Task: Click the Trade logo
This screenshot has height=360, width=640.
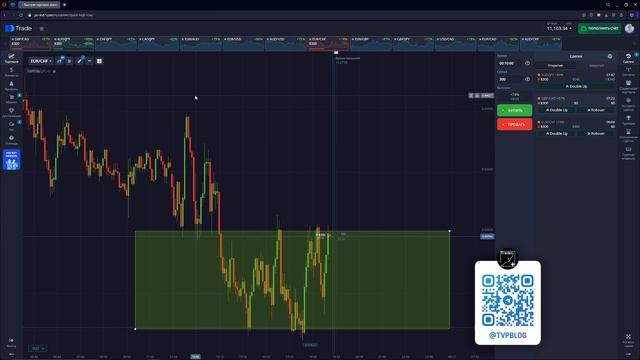Action: click(x=18, y=28)
